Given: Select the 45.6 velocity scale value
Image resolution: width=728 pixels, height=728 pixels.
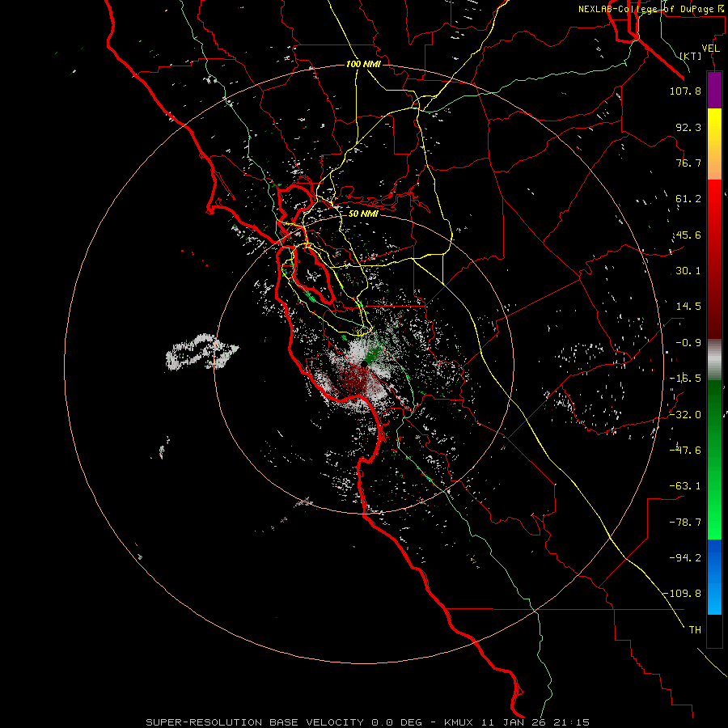Looking at the screenshot, I should point(688,235).
